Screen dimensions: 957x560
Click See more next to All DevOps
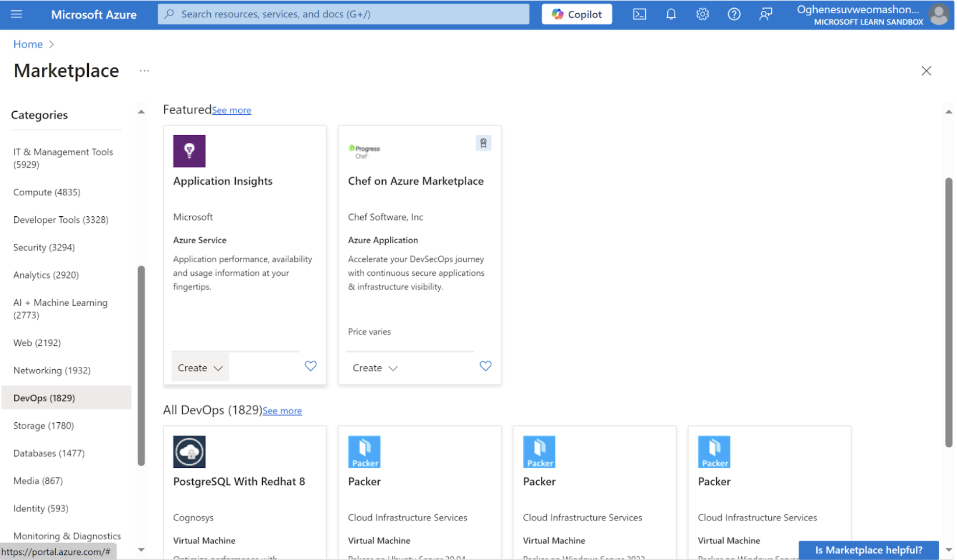tap(283, 411)
